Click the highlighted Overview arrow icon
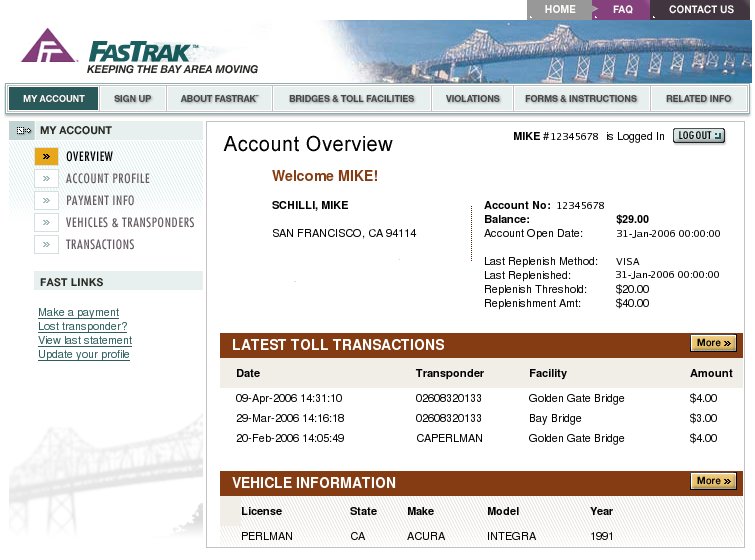Screen dimensions: 755x560 tap(46, 156)
